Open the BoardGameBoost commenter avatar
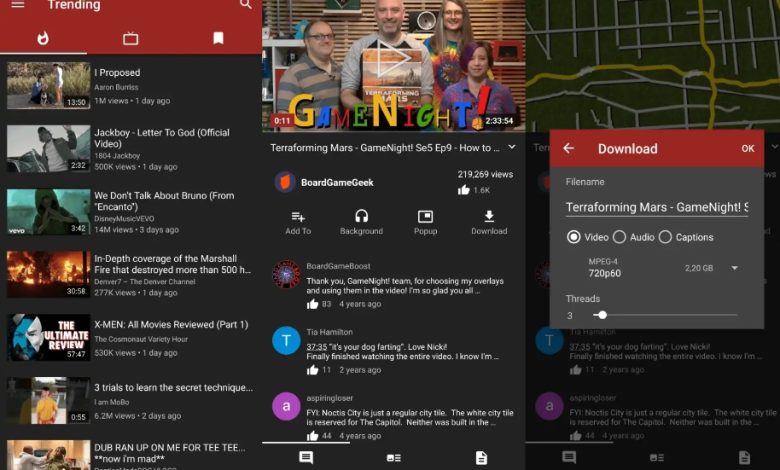 point(286,274)
